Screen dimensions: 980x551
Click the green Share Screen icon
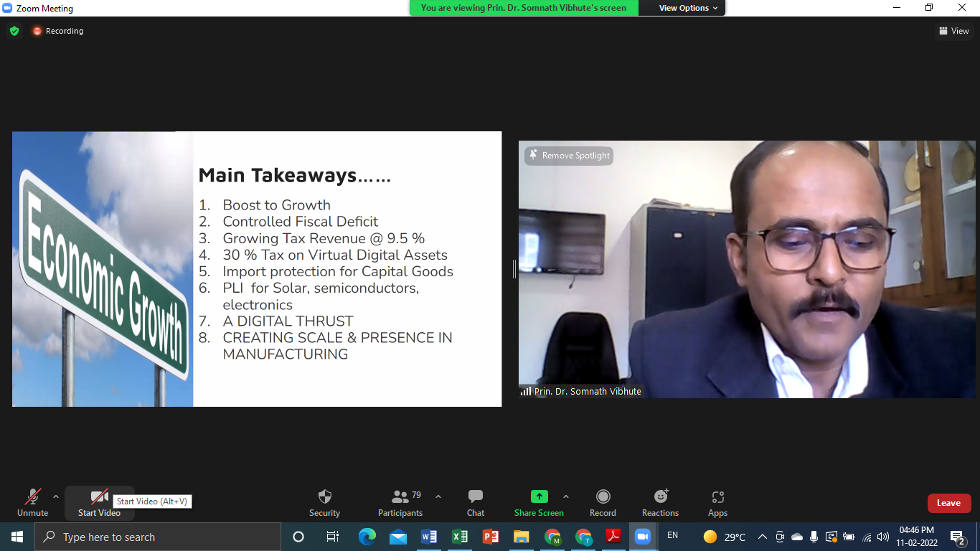pyautogui.click(x=539, y=496)
